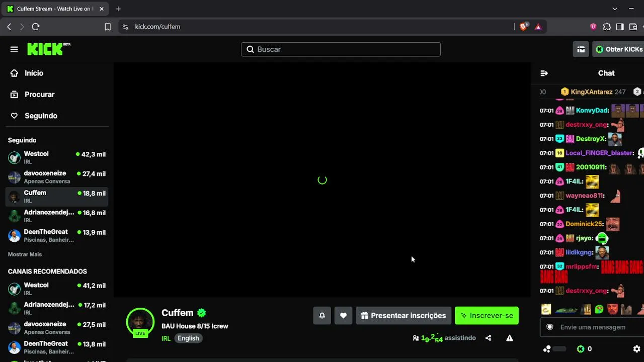
Task: Open the Kick shop chest icon
Action: tap(581, 49)
